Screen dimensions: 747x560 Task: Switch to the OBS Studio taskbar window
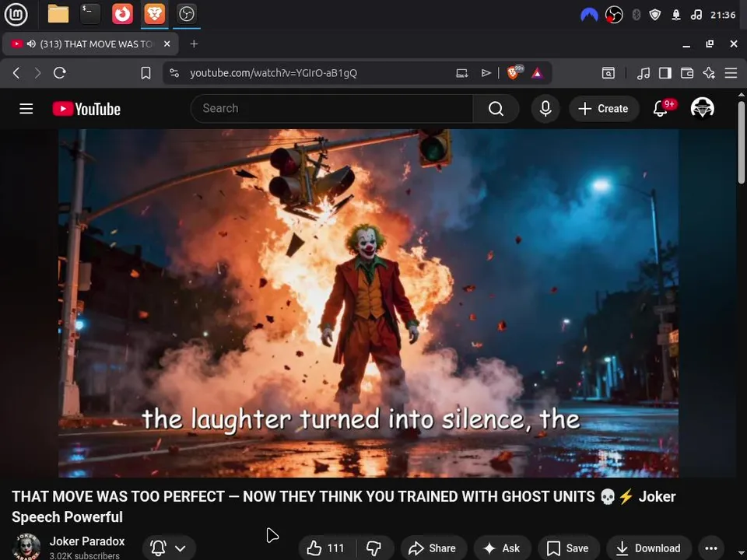pos(186,14)
